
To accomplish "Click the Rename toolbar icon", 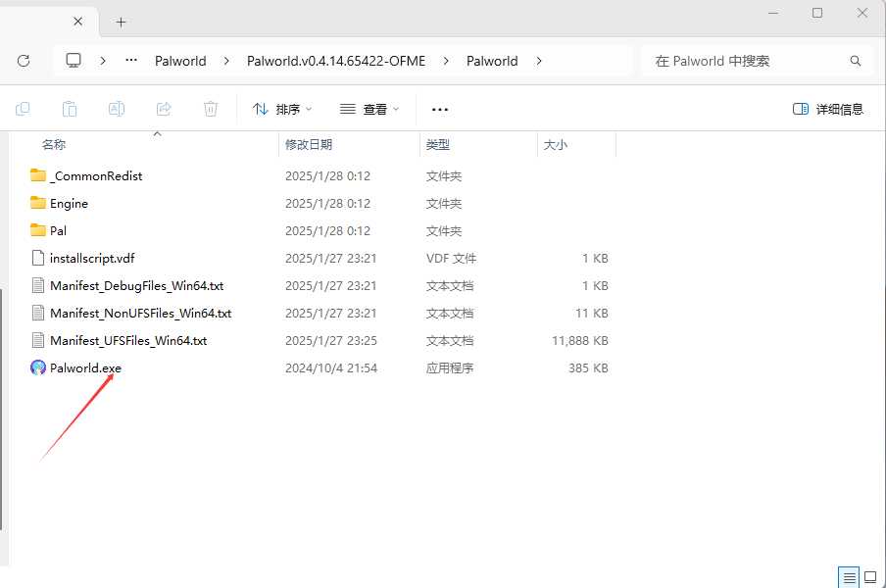I will [117, 109].
